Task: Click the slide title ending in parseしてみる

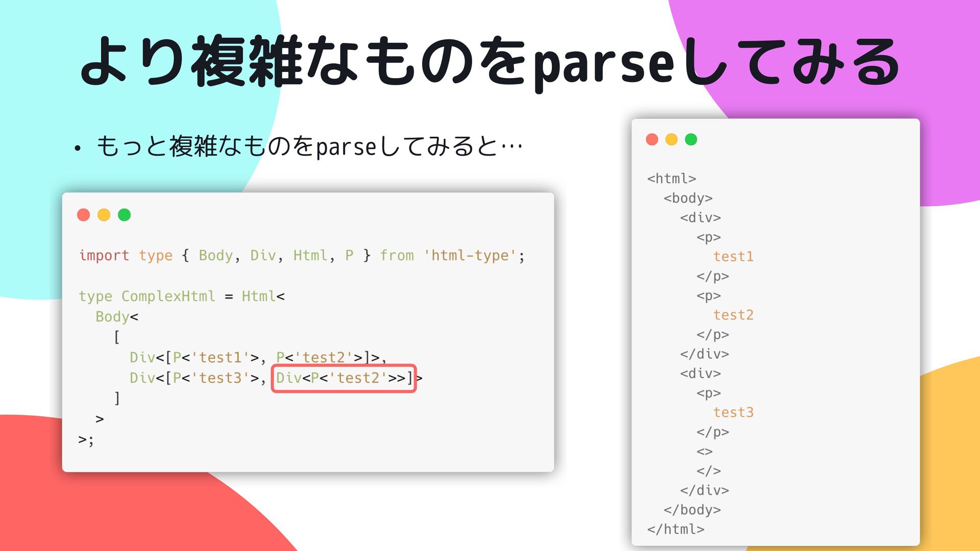Action: [x=490, y=61]
